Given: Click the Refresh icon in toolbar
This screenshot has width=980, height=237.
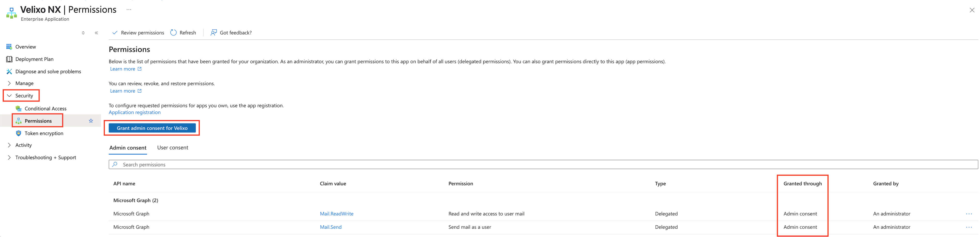Looking at the screenshot, I should click(174, 33).
